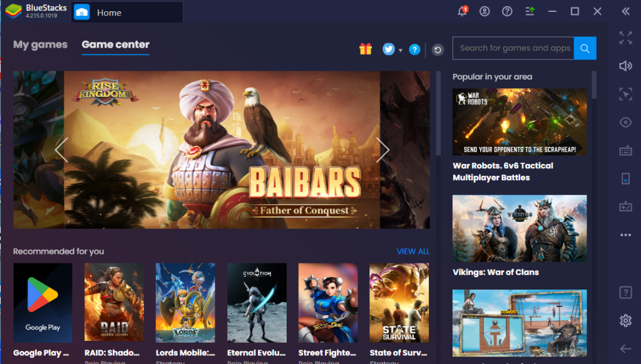Expand the Twitter dropdown arrow
This screenshot has height=364, width=641.
[400, 50]
